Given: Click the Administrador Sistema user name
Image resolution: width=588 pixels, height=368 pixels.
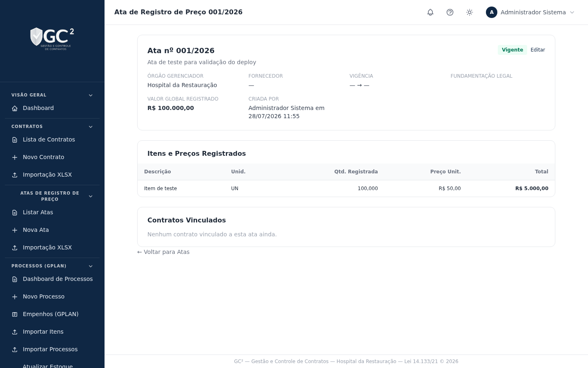Looking at the screenshot, I should click(533, 12).
